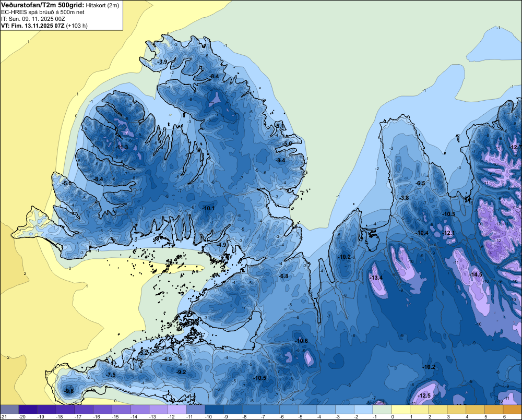Viewport: 522px width, 420px height.
Task: Click the -20 dark purple legend swatch
Action: tap(28, 410)
